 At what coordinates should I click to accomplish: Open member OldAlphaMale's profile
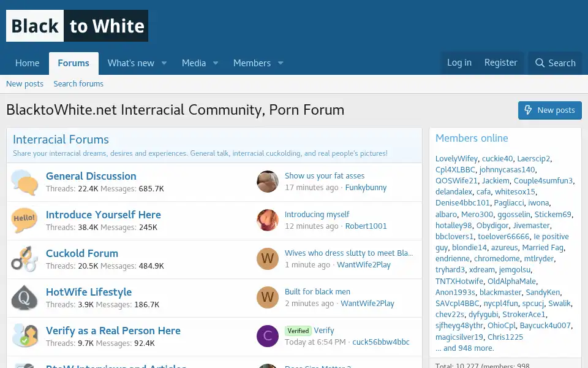coord(511,282)
